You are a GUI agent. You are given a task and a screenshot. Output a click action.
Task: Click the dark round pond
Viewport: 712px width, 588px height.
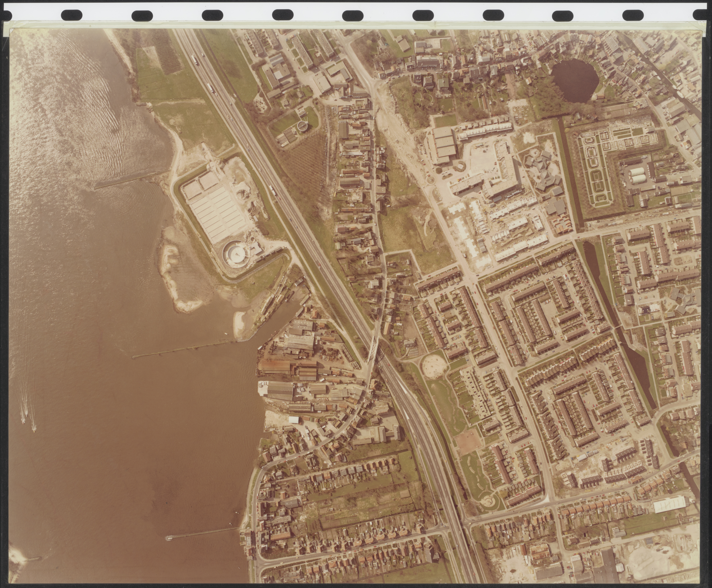(x=574, y=81)
